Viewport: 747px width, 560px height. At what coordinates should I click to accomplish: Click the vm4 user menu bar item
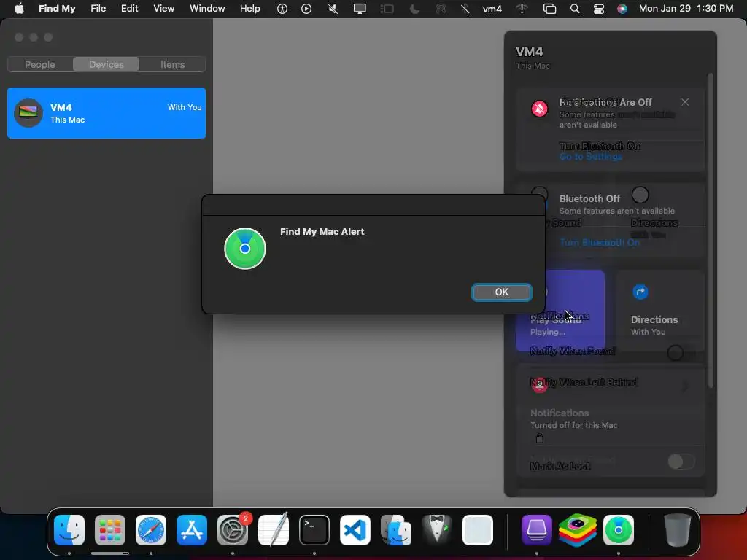coord(492,9)
